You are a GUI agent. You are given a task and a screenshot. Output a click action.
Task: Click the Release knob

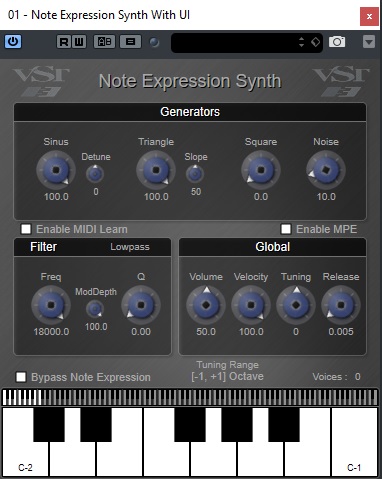[341, 305]
